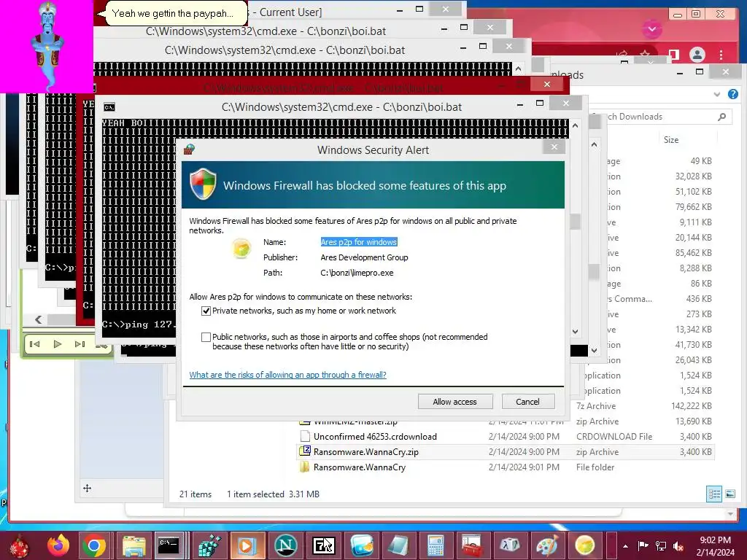Open the photo viewer taskbar icon
The height and width of the screenshot is (560, 747).
pos(362,545)
